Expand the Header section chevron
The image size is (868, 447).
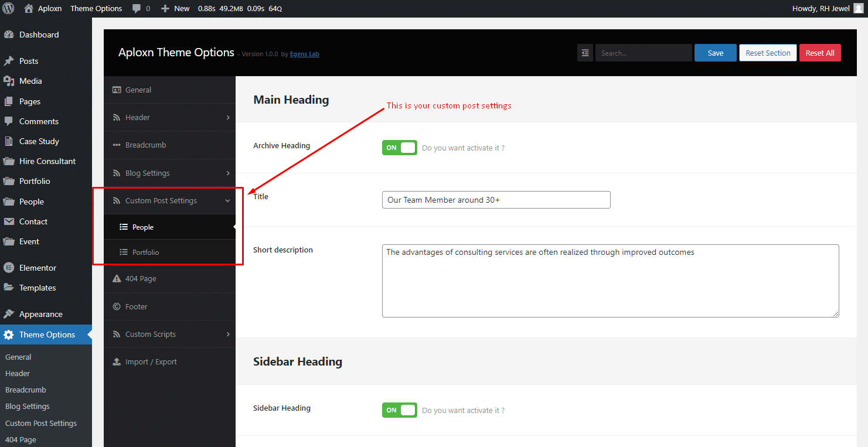click(228, 118)
